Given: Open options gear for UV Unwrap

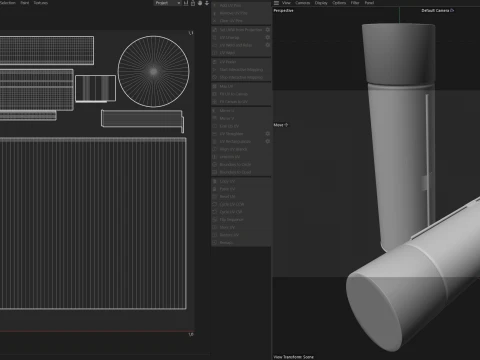Looking at the screenshot, I should click(x=267, y=37).
